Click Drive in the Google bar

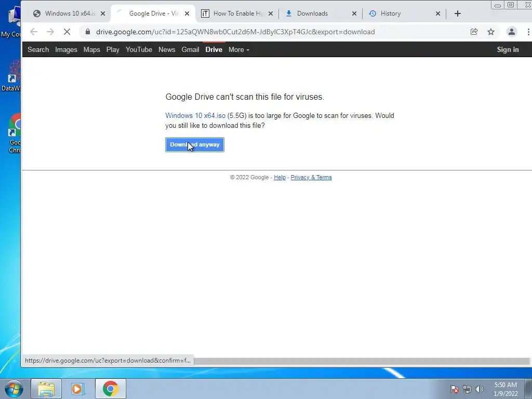pyautogui.click(x=214, y=49)
